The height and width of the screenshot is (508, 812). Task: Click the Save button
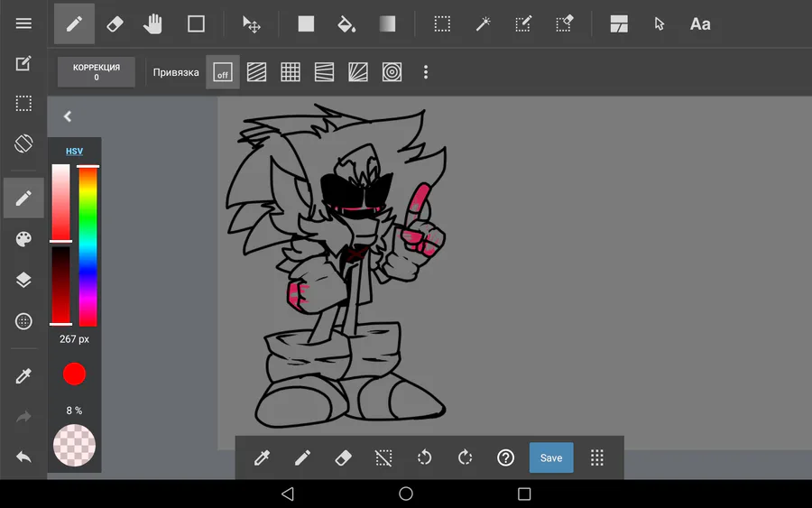(551, 457)
